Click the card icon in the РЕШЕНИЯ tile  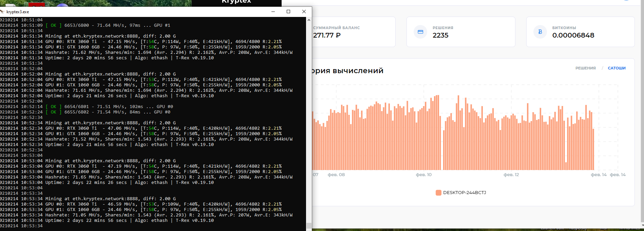pos(420,32)
